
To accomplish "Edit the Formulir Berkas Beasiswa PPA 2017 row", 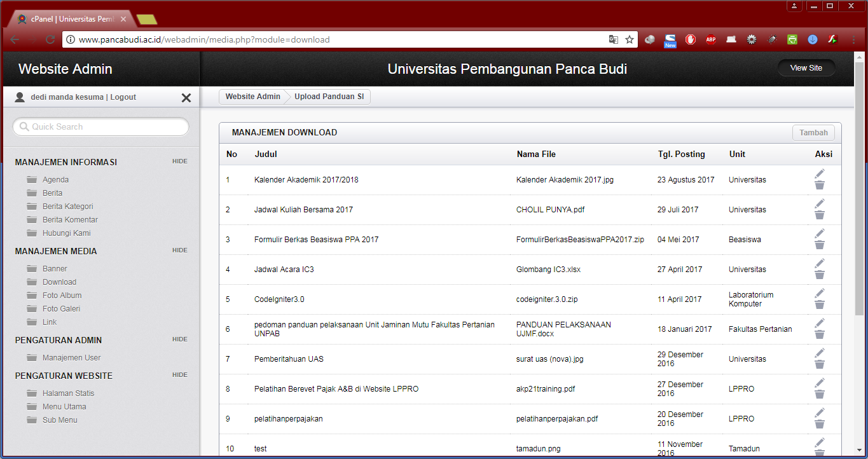I will pos(820,233).
